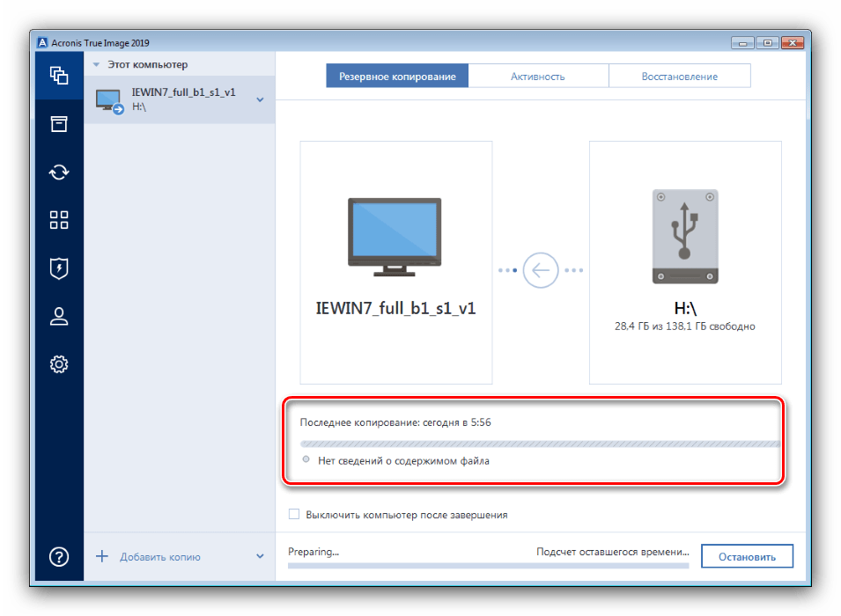Collapse the 'Этот компьютер' group
841x616 pixels.
pos(97,64)
